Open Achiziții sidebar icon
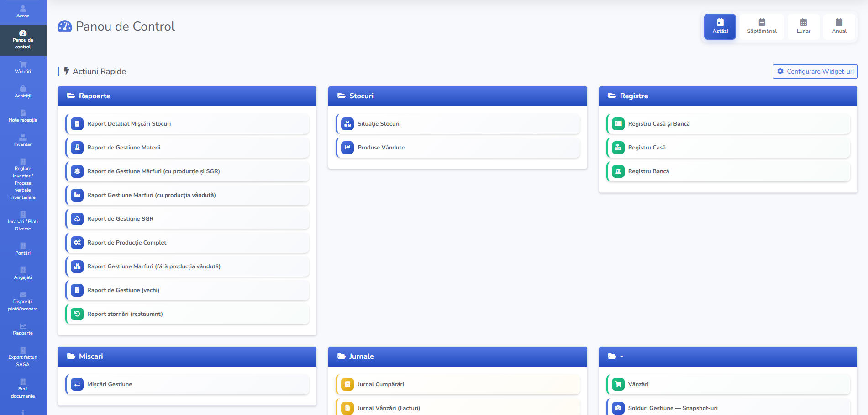 click(23, 89)
